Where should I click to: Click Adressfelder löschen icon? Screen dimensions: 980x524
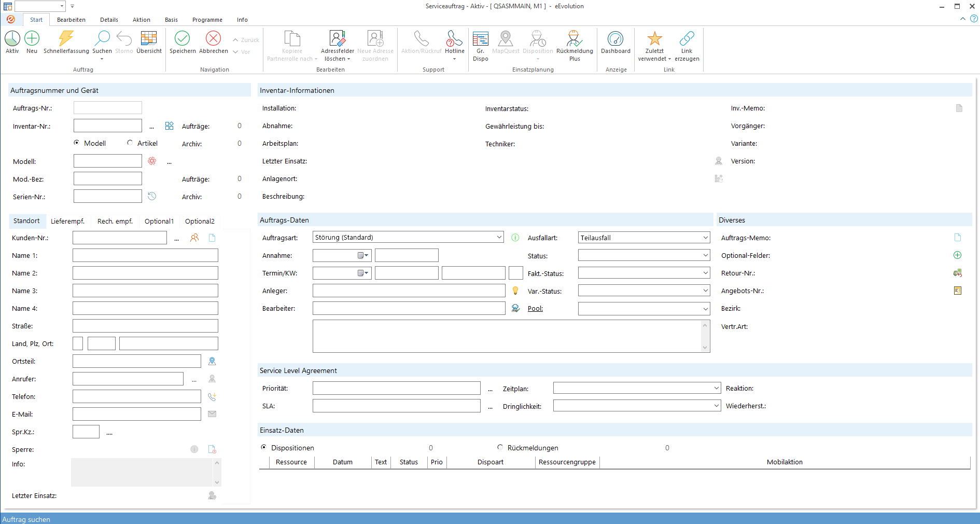(338, 38)
